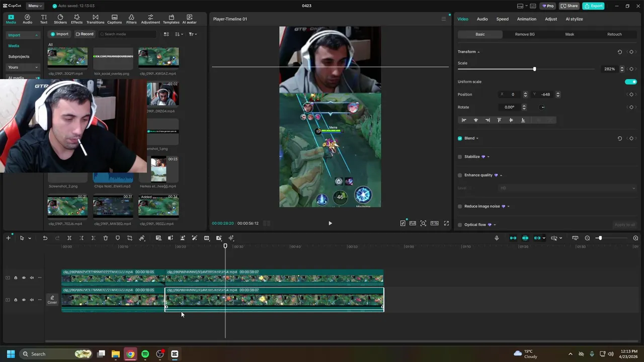Click the Rotate dial control
Screen dimensions: 644x362
point(542,107)
